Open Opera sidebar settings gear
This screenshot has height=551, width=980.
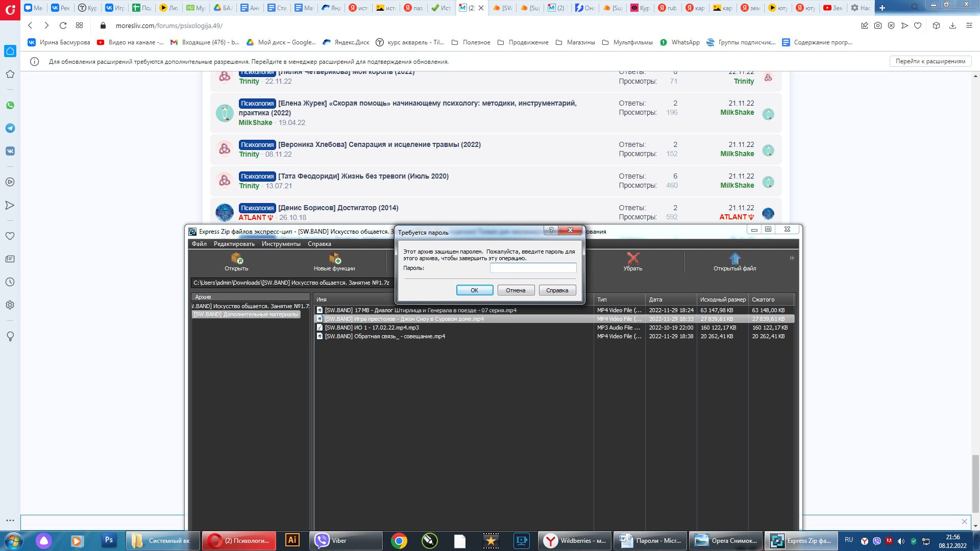pyautogui.click(x=10, y=305)
